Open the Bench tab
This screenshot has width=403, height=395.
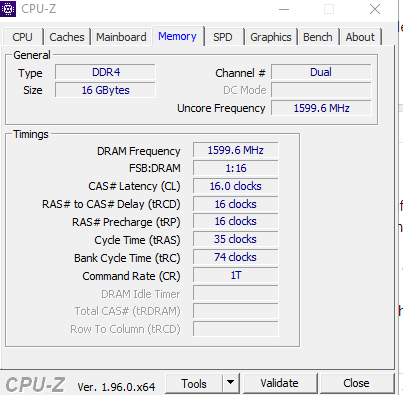click(x=318, y=37)
